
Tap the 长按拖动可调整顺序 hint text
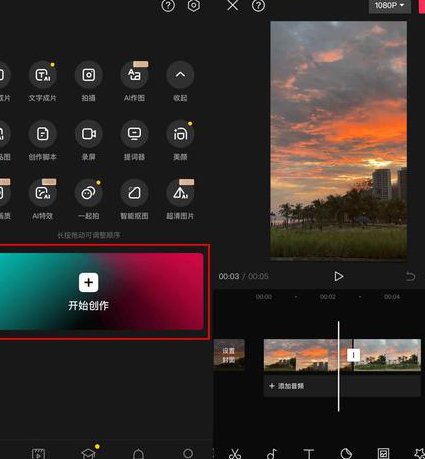[x=88, y=235]
